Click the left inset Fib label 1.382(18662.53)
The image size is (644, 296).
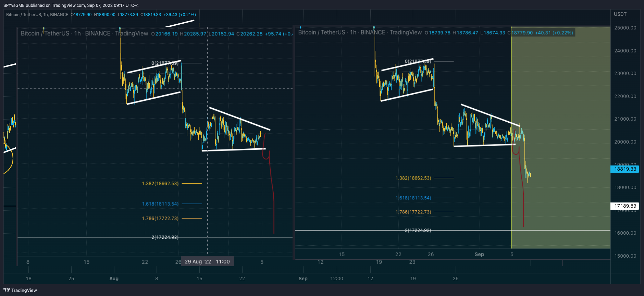[x=160, y=184]
